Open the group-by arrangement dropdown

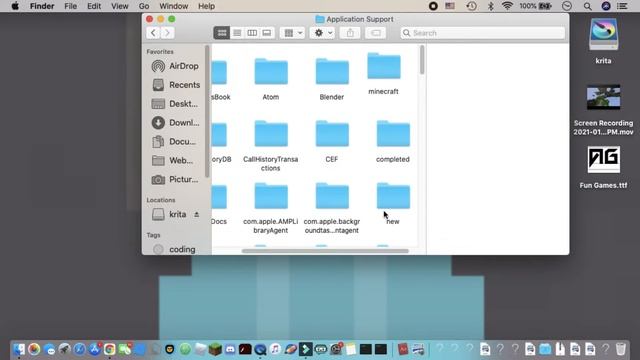click(293, 33)
